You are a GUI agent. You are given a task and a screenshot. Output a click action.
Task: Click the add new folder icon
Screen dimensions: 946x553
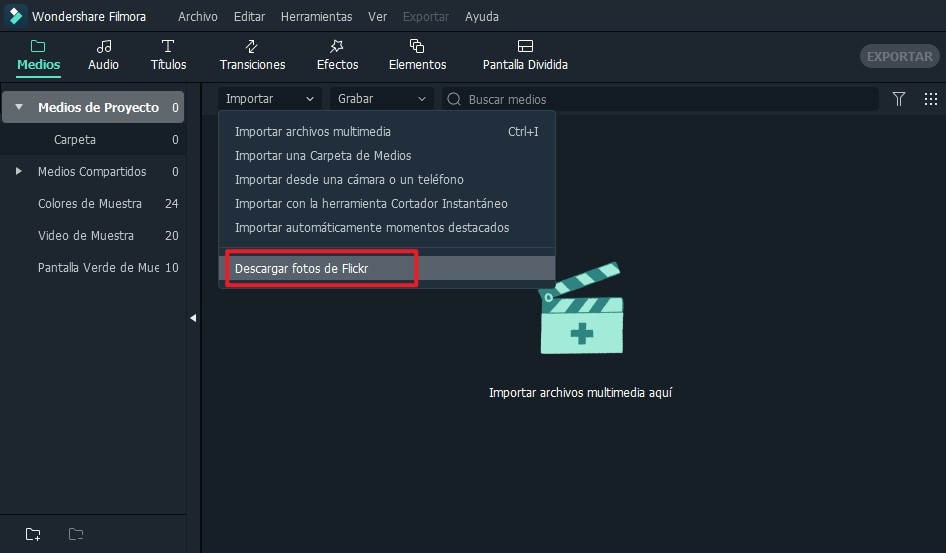[x=33, y=534]
